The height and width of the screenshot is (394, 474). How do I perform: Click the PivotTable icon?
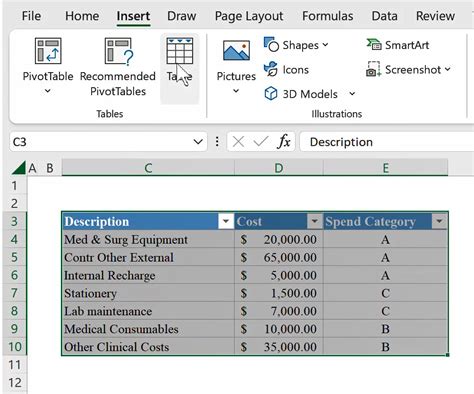48,51
